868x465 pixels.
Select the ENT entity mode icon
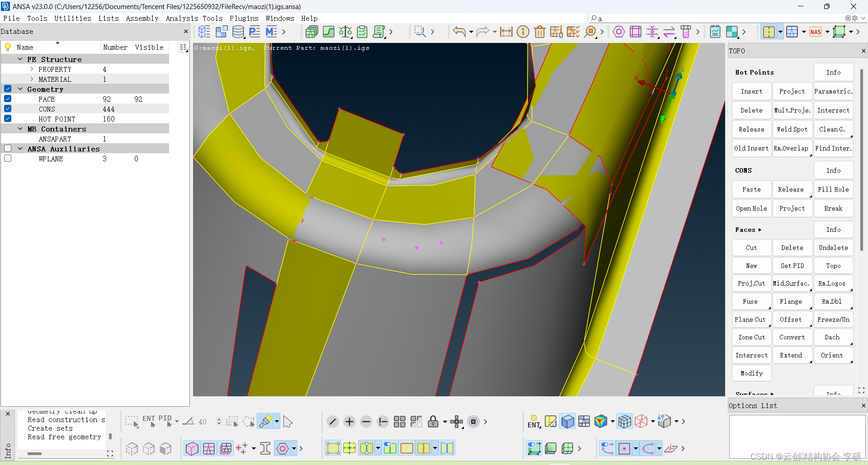click(x=534, y=421)
